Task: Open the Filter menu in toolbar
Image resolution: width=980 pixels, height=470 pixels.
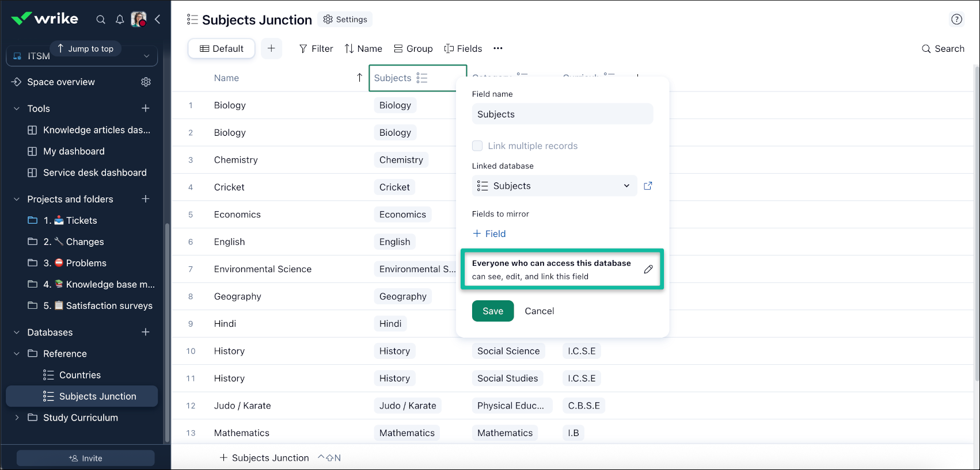Action: pos(316,49)
